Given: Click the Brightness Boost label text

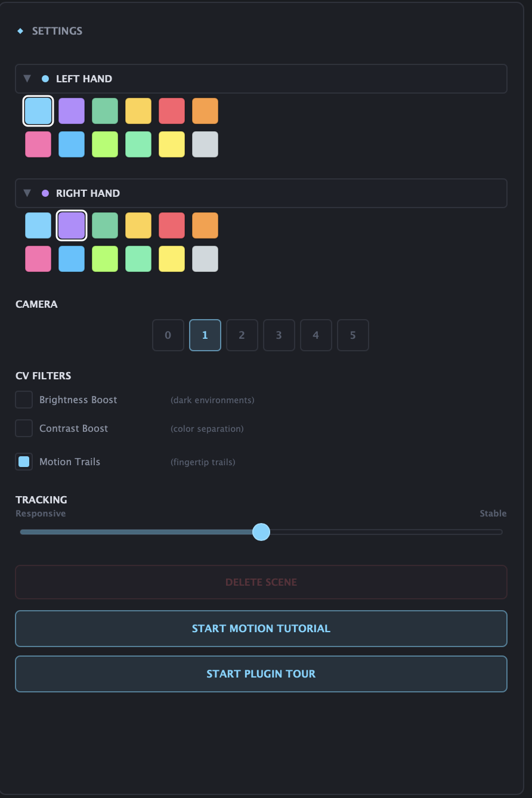Looking at the screenshot, I should click(78, 400).
